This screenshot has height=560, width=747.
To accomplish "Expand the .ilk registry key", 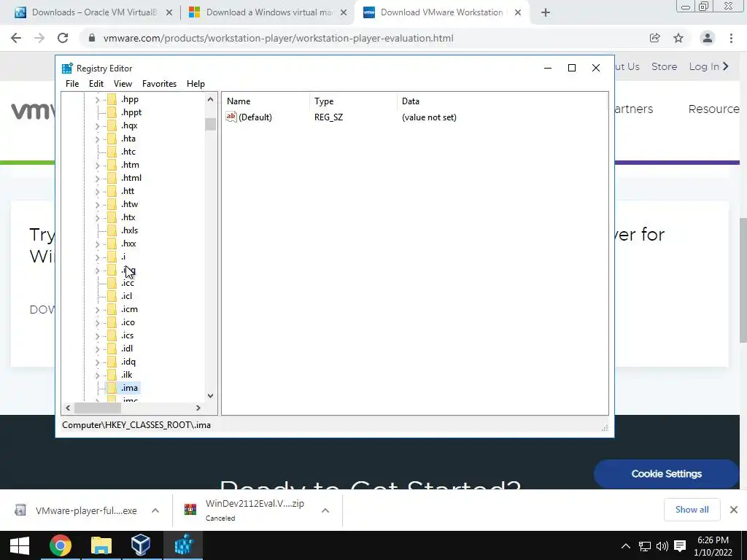I will tap(97, 375).
